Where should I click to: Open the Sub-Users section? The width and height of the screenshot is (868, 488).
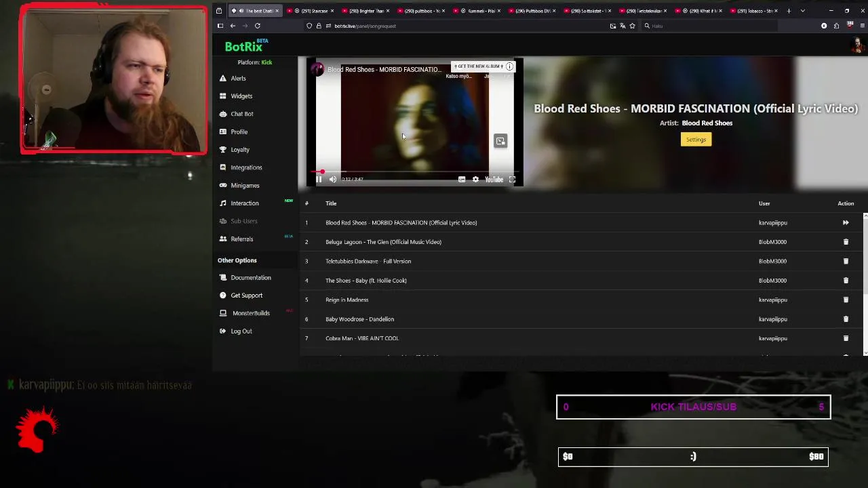pos(243,221)
